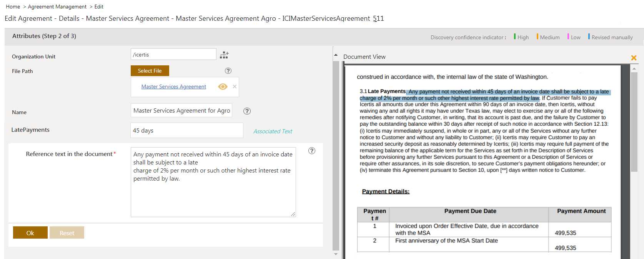Viewport: 644px width, 259px height.
Task: Click the help icon beside Select File
Action: pyautogui.click(x=228, y=71)
